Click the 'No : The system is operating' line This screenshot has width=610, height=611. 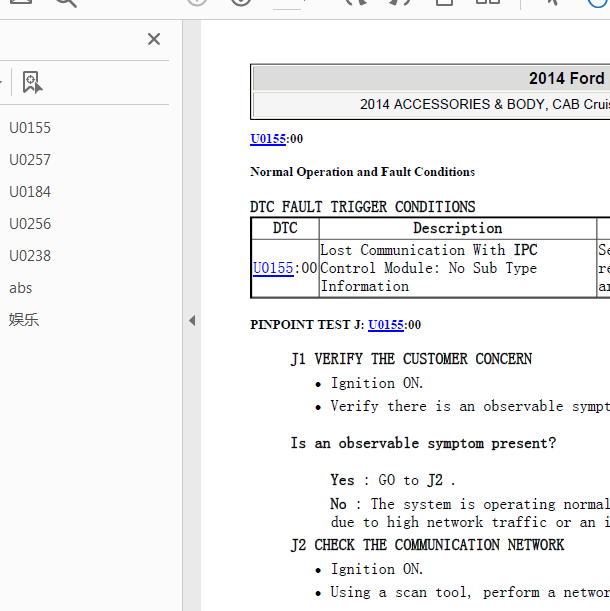tap(470, 504)
